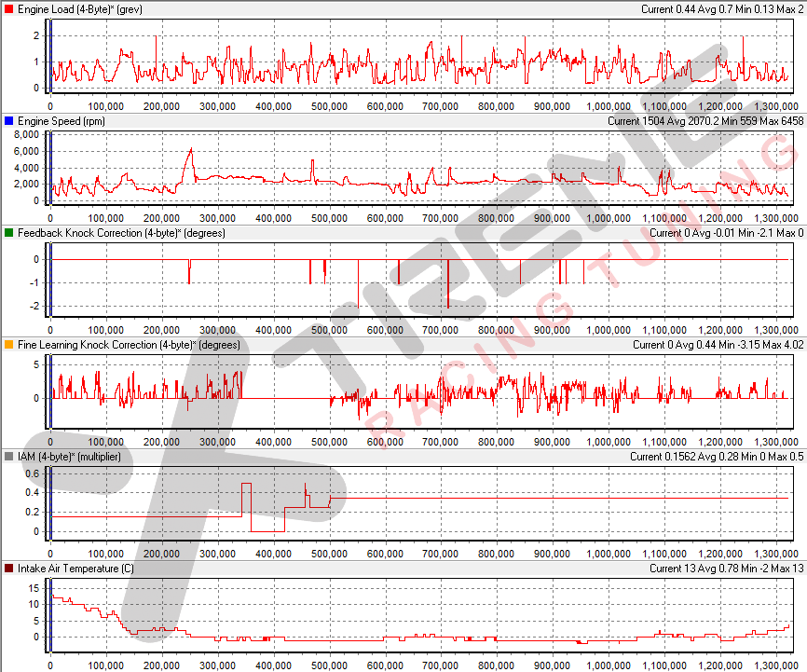Click the gray IAM multiplier channel icon
This screenshot has height=672, width=807.
coord(9,457)
